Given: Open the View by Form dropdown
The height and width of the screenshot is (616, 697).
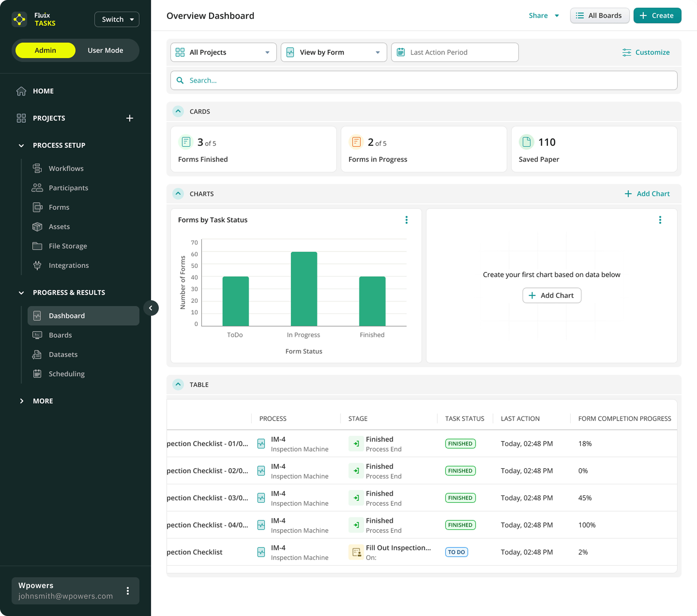Looking at the screenshot, I should pyautogui.click(x=334, y=52).
